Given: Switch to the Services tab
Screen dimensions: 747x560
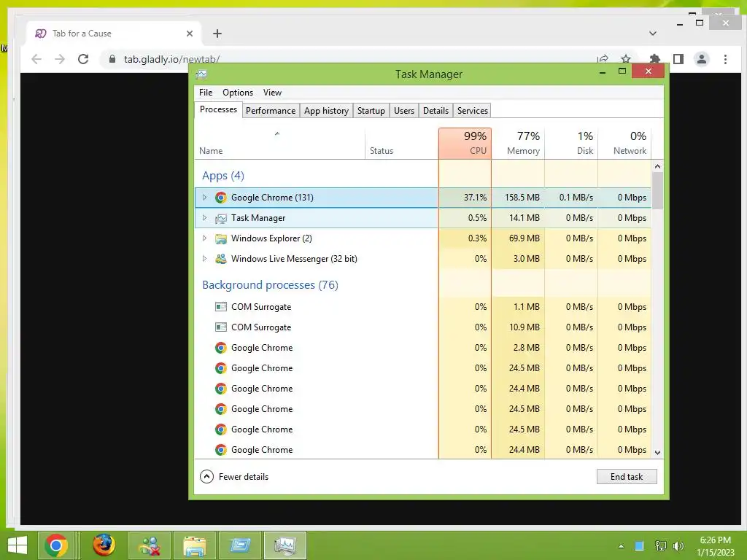Looking at the screenshot, I should (473, 111).
